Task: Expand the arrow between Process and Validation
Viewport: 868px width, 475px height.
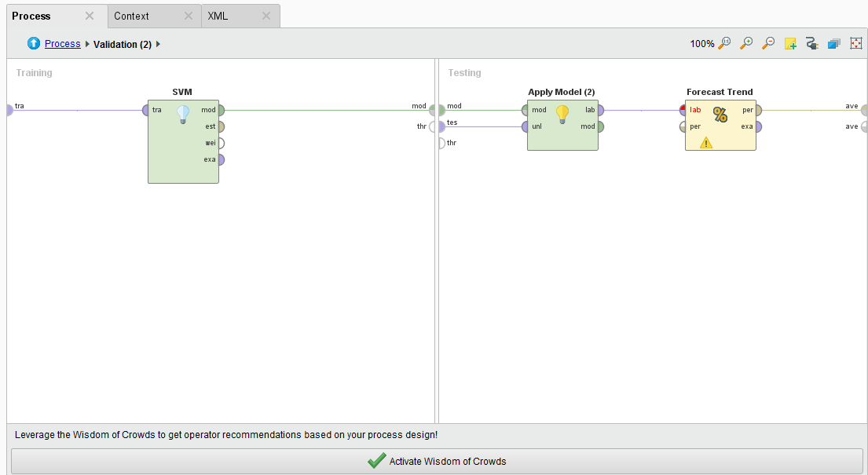Action: (x=88, y=45)
